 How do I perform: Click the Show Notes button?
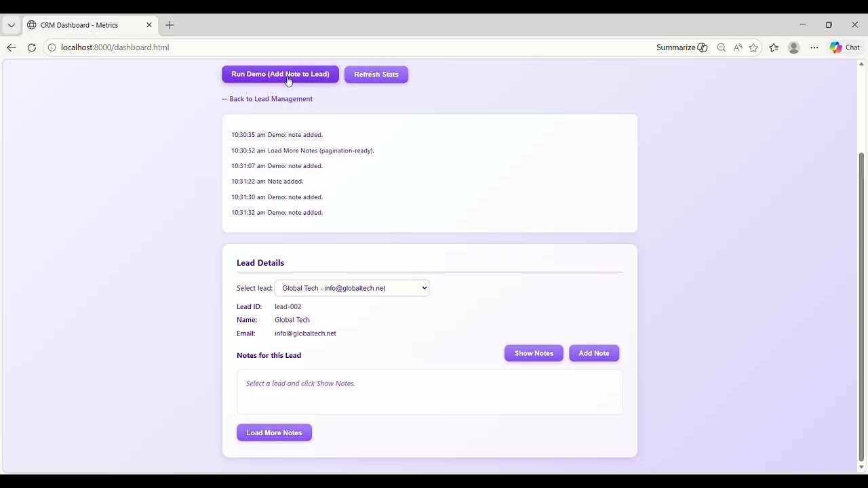point(534,353)
